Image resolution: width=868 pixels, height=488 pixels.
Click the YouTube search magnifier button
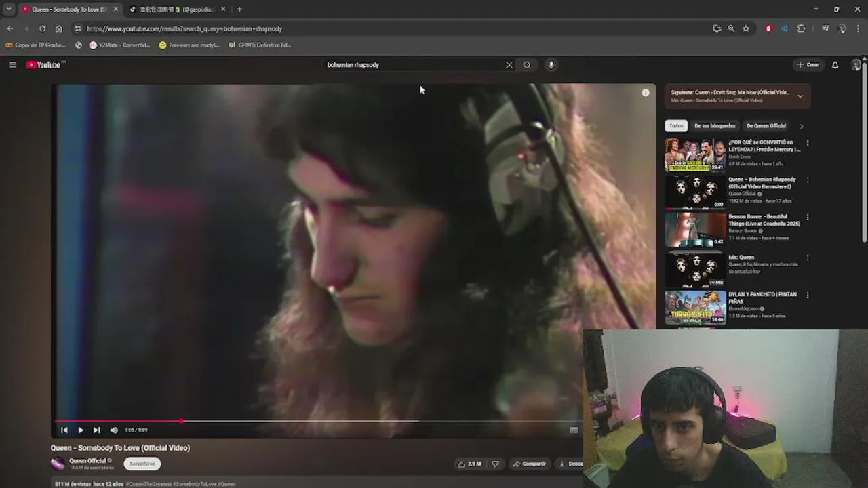click(x=527, y=65)
